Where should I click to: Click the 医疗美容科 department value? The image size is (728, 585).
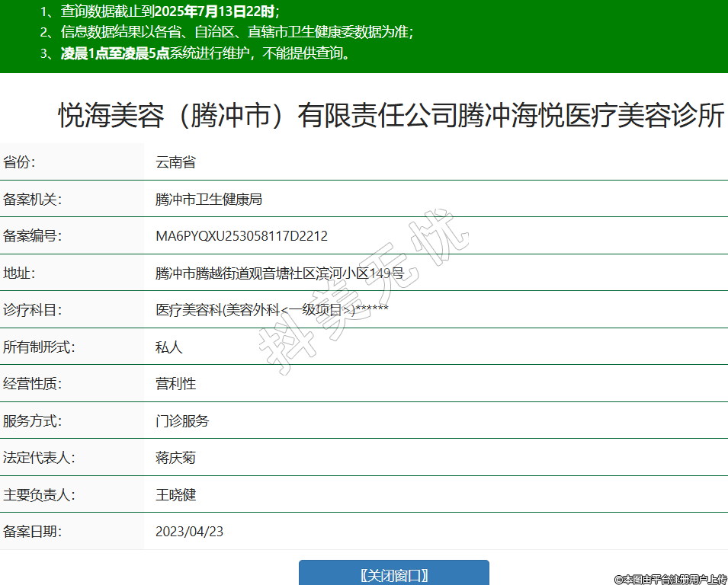click(272, 310)
